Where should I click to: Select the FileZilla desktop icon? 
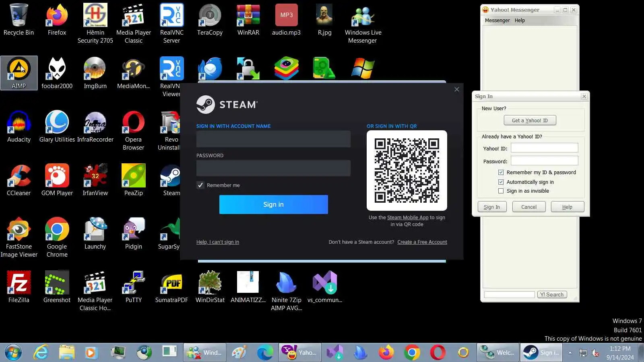click(x=19, y=287)
